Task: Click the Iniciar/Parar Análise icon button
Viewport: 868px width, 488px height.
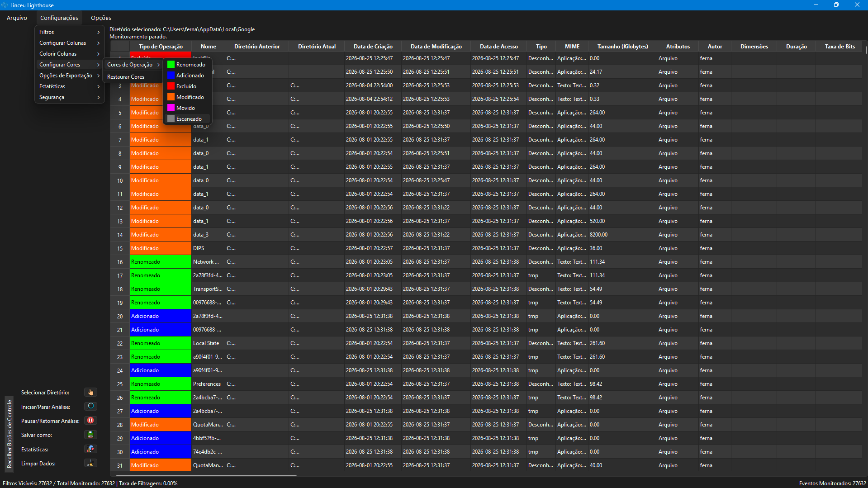Action: click(x=90, y=406)
